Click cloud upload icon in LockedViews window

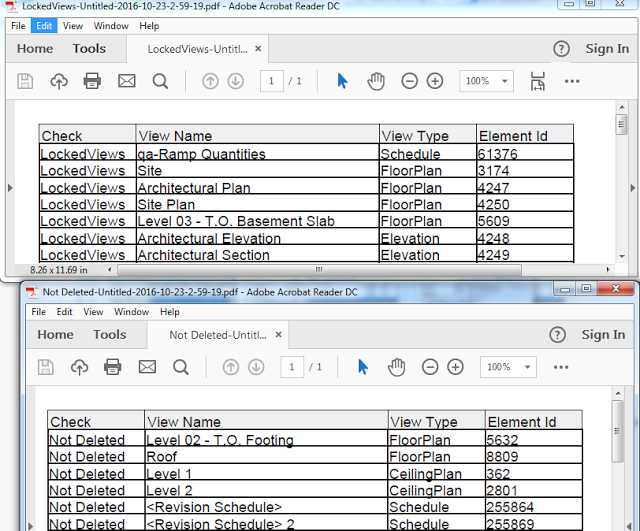click(59, 81)
